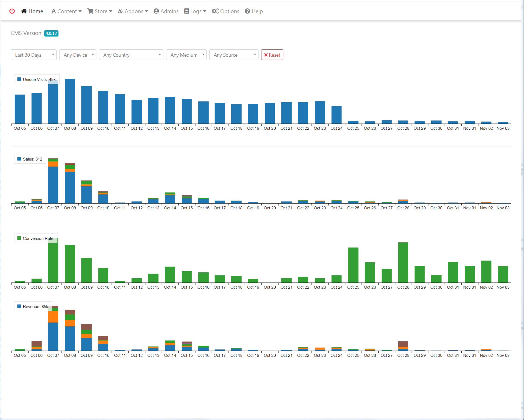Viewport: 524px width, 420px height.
Task: Click the 4.0.12 version badge
Action: tap(51, 33)
